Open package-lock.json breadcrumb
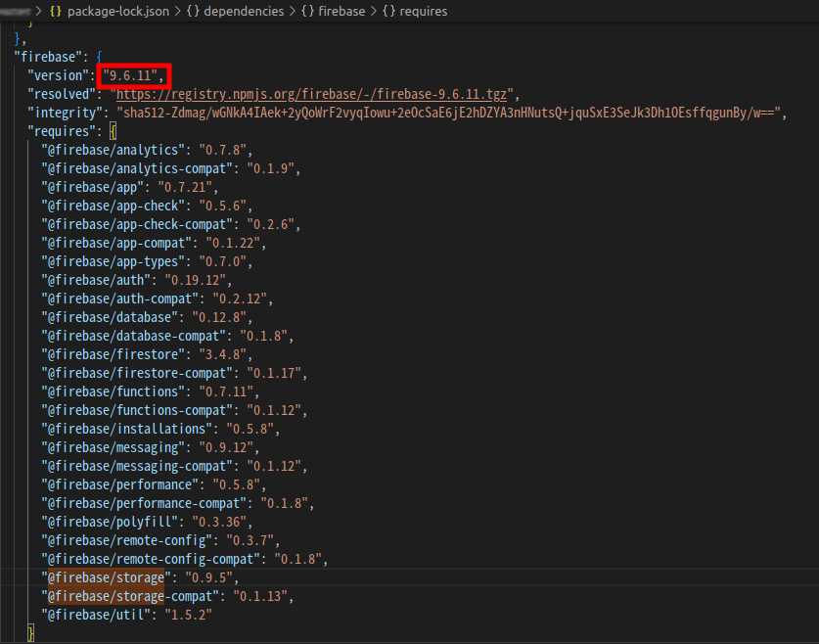 click(118, 11)
